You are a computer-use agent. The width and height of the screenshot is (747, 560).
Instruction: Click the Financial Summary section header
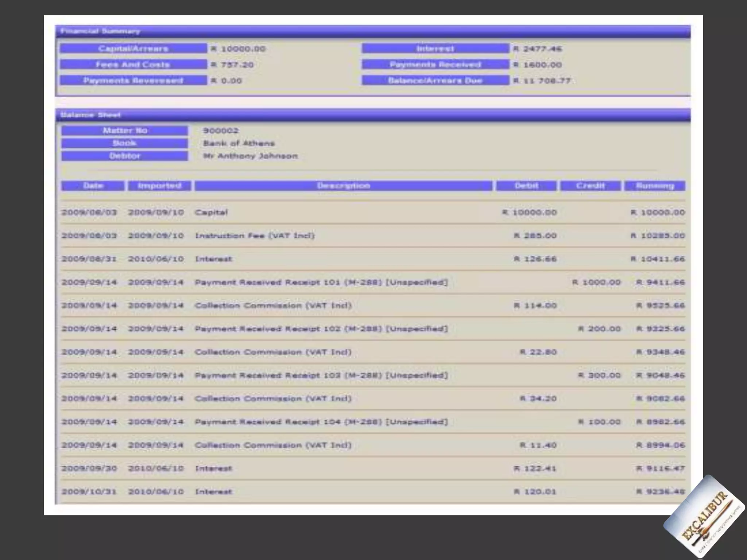pos(100,31)
